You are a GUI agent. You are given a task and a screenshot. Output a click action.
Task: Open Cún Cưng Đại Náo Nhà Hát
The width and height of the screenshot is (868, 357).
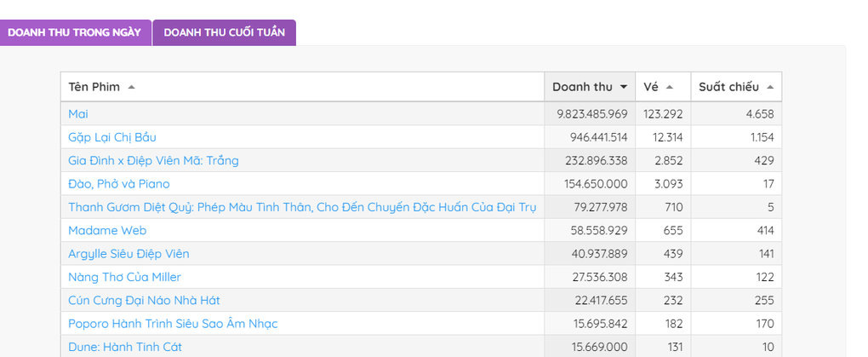coord(144,300)
